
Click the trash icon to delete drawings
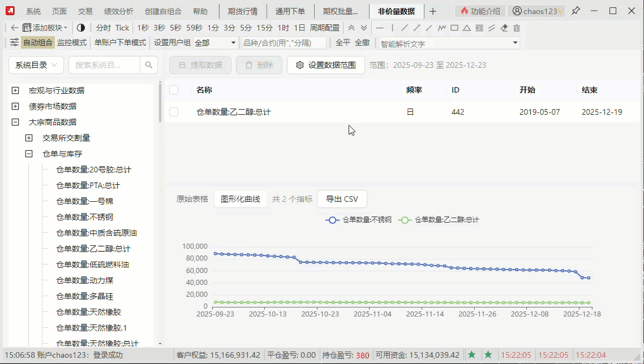pos(517,28)
